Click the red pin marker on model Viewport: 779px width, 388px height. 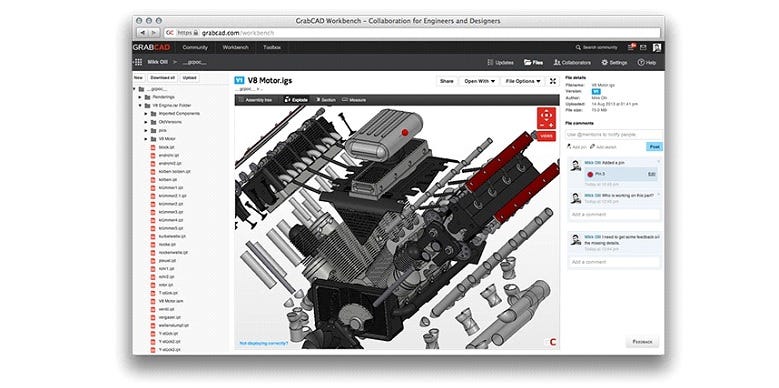[404, 133]
